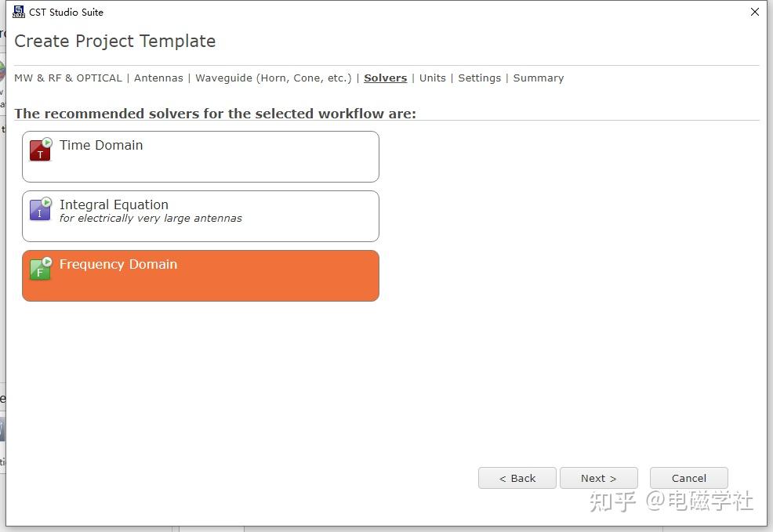Click the Integral Equation solver icon
This screenshot has height=532, width=773.
(x=38, y=210)
